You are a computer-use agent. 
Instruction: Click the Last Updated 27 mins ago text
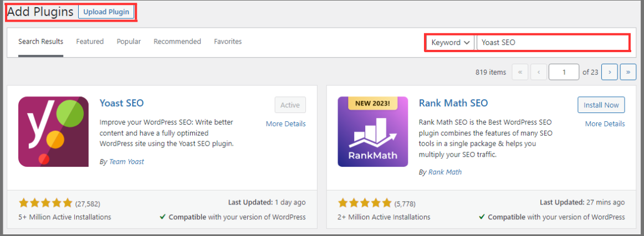tap(582, 203)
